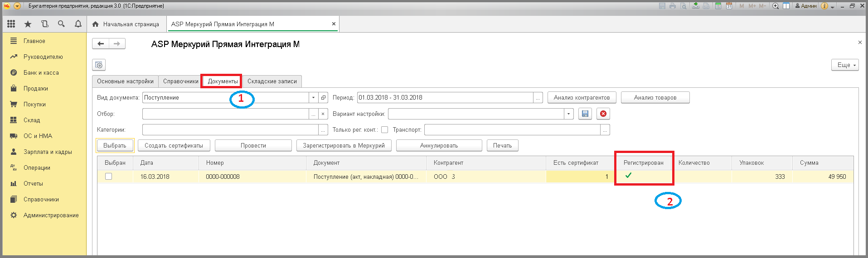Click Анализ контрагентов button

[582, 97]
